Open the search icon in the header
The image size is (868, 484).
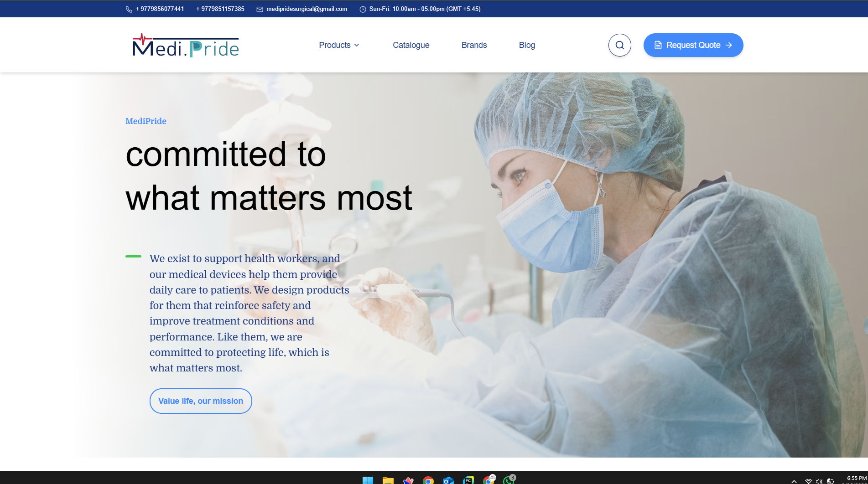point(619,45)
